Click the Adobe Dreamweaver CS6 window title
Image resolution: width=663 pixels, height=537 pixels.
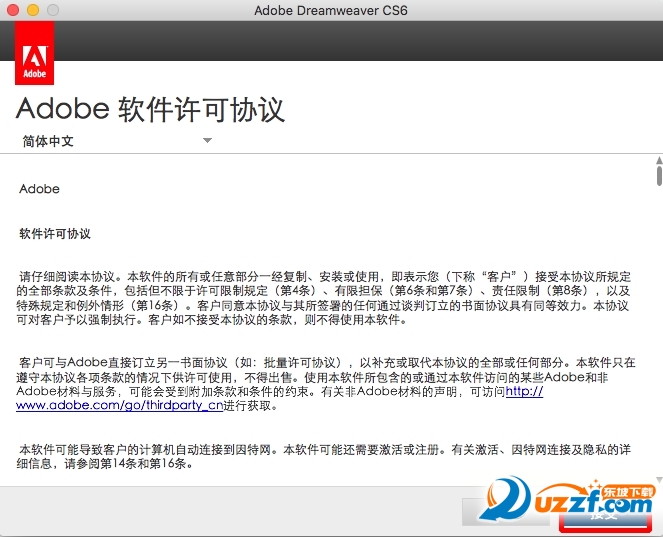coord(331,10)
